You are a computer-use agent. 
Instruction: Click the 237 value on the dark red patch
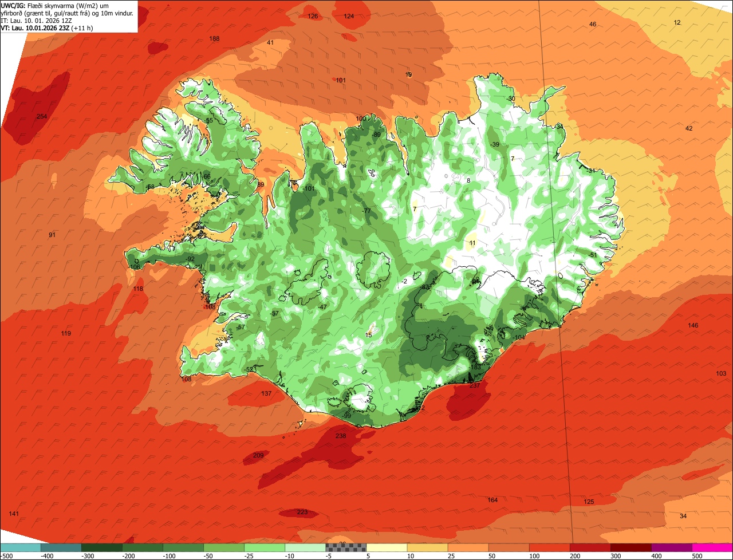point(475,385)
